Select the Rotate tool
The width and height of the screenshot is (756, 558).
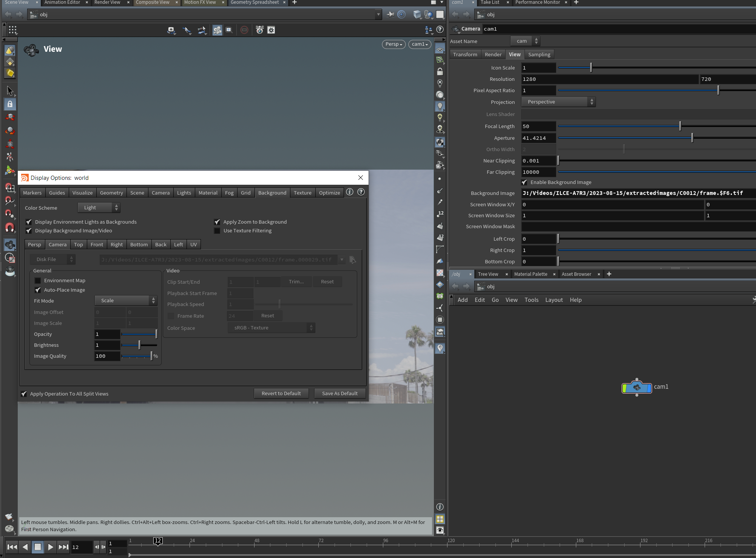[x=10, y=130]
